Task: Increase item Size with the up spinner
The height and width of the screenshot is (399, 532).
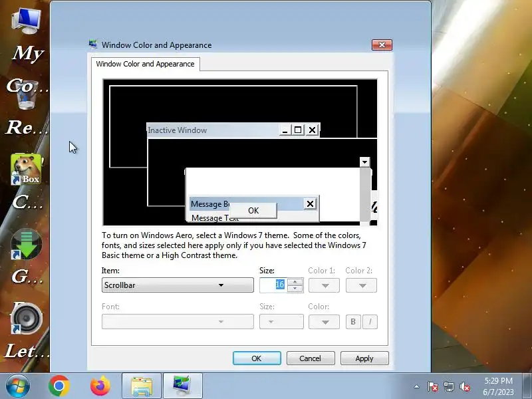Action: (295, 281)
